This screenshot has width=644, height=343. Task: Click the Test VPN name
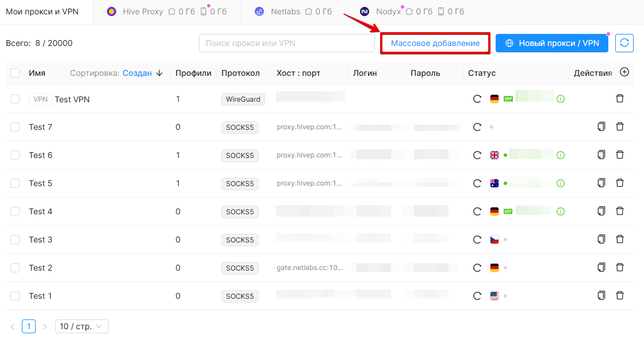72,99
